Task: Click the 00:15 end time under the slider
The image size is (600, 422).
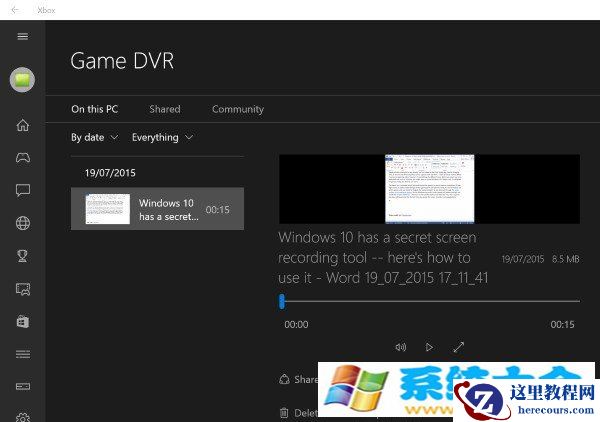Action: click(x=562, y=324)
